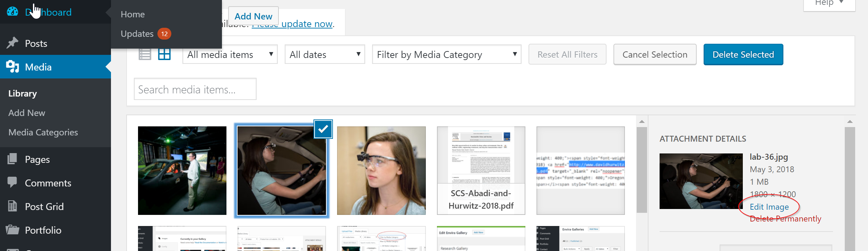Select the HTML code screenshot thumbnail
This screenshot has height=251, width=868.
point(581,170)
